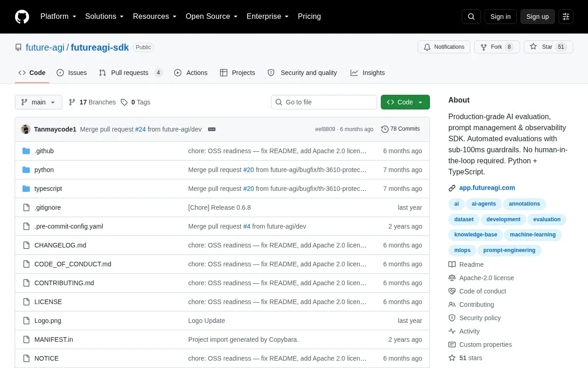The image size is (588, 368).
Task: Switch to the Pull requests tab
Action: pos(130,73)
